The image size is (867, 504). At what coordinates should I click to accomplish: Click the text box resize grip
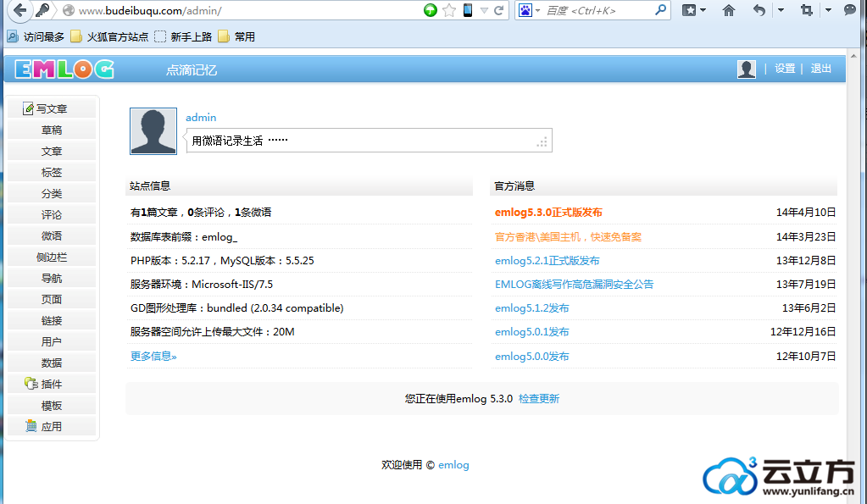(542, 142)
